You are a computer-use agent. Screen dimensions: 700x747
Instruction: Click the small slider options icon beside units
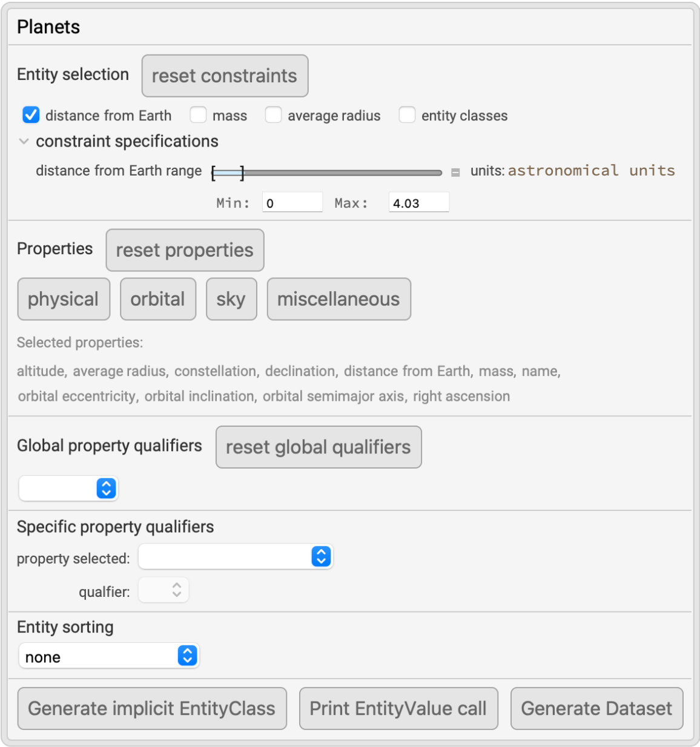point(455,173)
